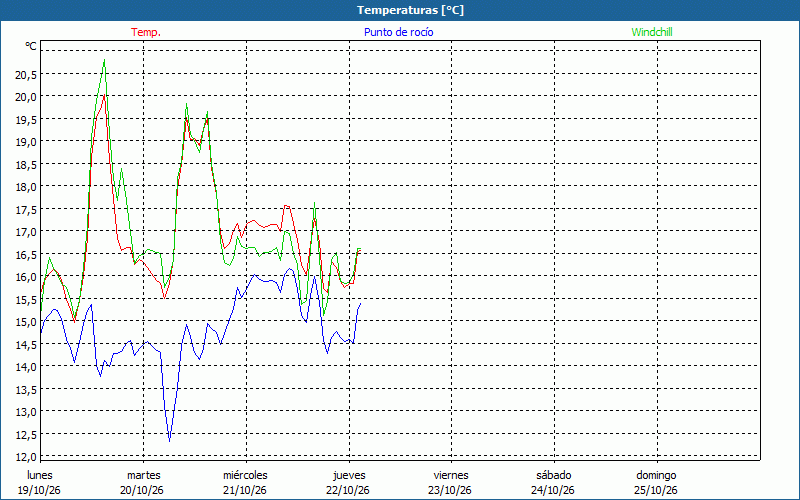Image resolution: width=800 pixels, height=500 pixels.
Task: Click the '18,0' y-axis value
Action: (26, 187)
